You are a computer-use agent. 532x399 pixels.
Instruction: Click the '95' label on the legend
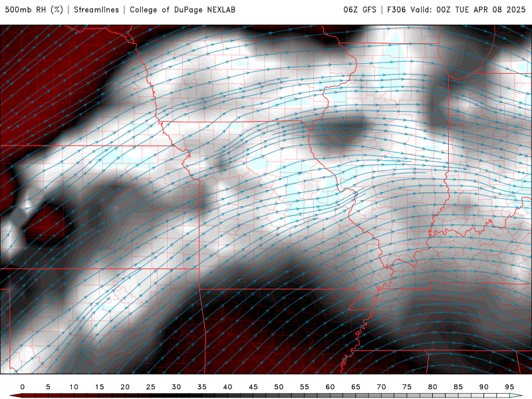coord(509,387)
